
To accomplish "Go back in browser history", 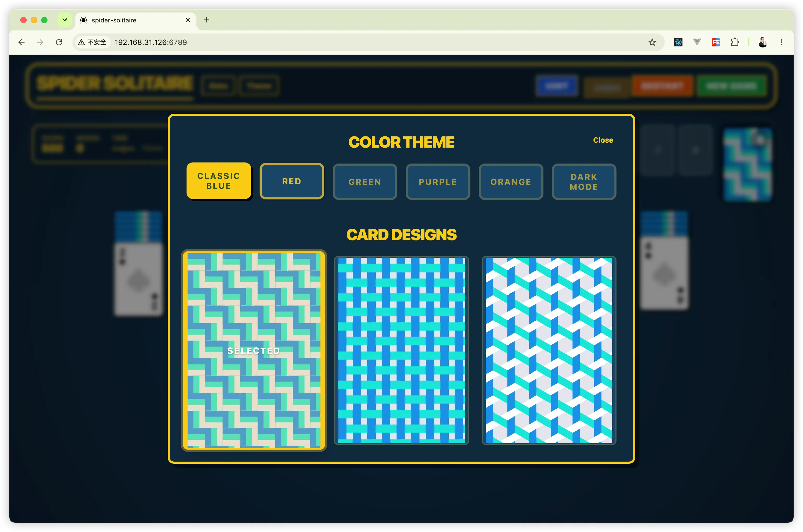I will [21, 42].
